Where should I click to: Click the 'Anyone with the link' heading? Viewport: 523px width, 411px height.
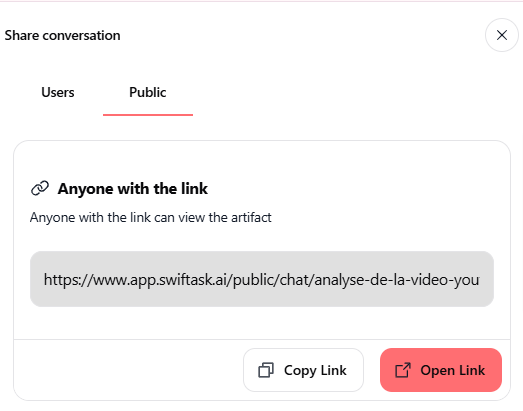(132, 188)
